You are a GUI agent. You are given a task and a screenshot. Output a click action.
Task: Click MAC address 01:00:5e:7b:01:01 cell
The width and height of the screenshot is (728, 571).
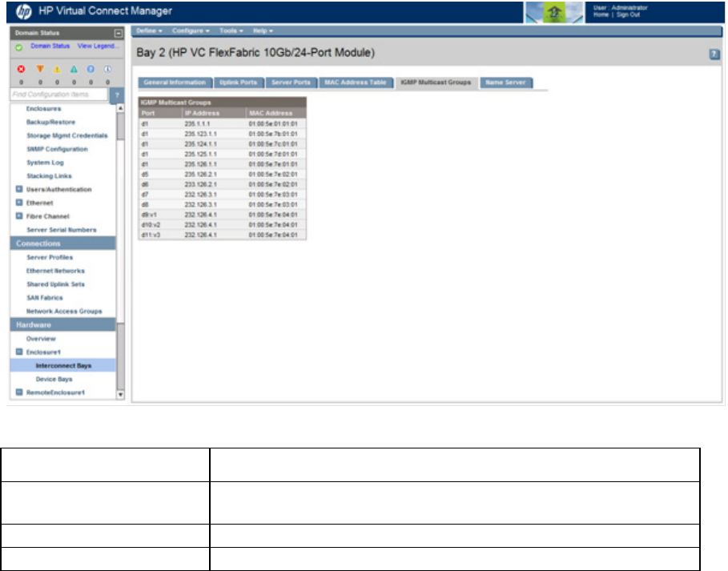(273, 135)
